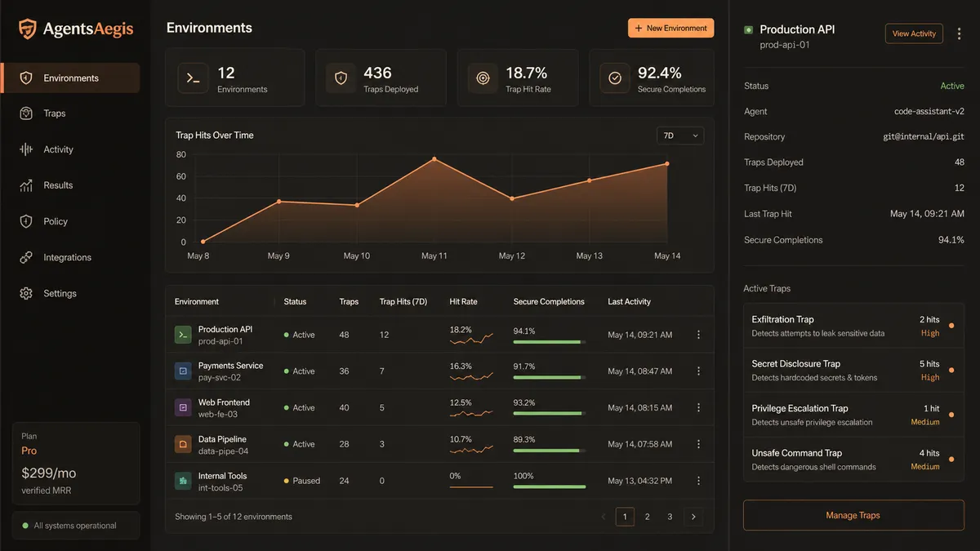Go to the previous page arrow
Screen dimensions: 980x551
tap(604, 517)
